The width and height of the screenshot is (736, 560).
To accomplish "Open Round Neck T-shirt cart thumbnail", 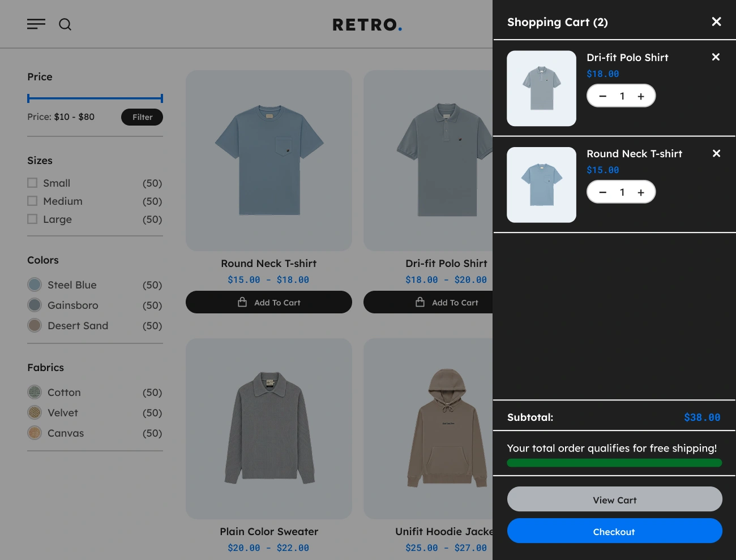I will [x=541, y=185].
